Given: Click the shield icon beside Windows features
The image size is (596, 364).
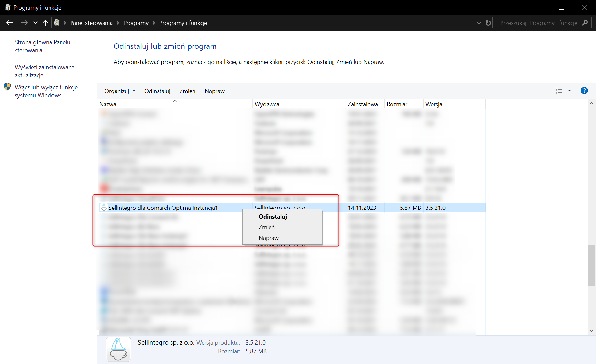Looking at the screenshot, I should pos(7,87).
